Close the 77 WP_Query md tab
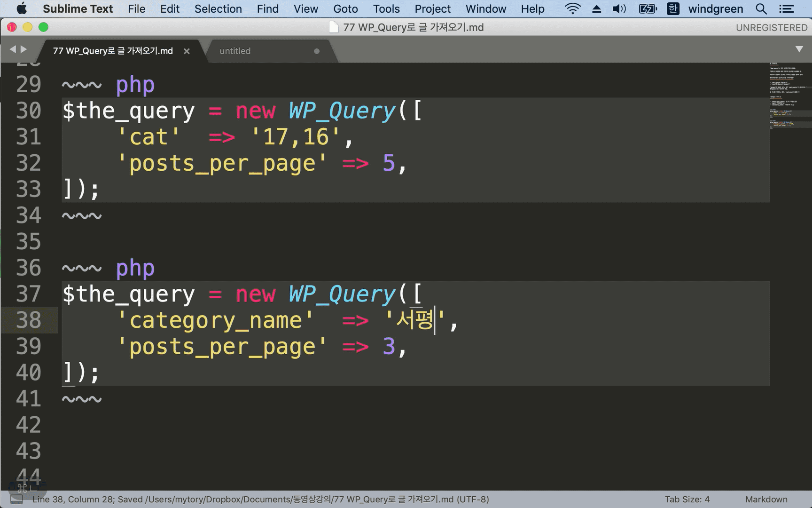The width and height of the screenshot is (812, 508). (x=187, y=51)
